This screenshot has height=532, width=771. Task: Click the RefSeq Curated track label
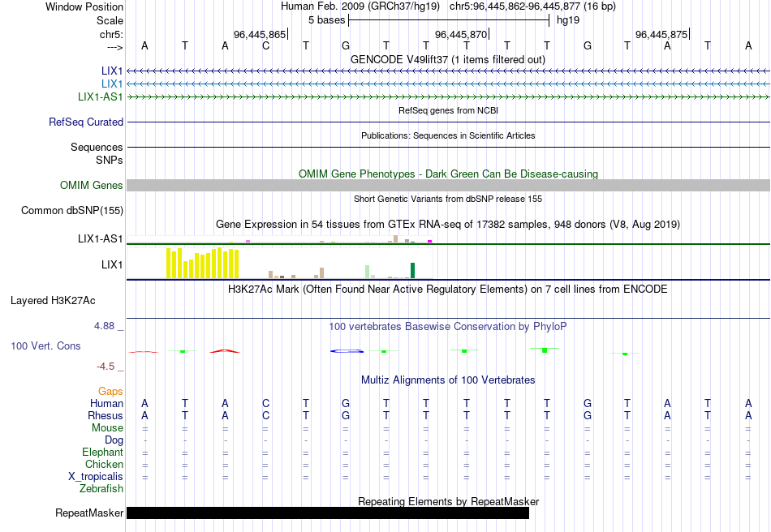pos(86,122)
